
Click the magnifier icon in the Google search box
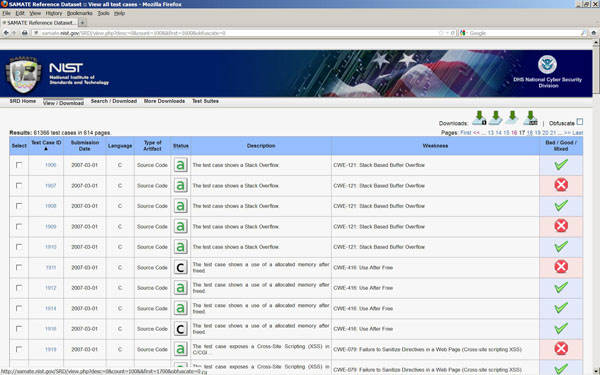coord(583,33)
